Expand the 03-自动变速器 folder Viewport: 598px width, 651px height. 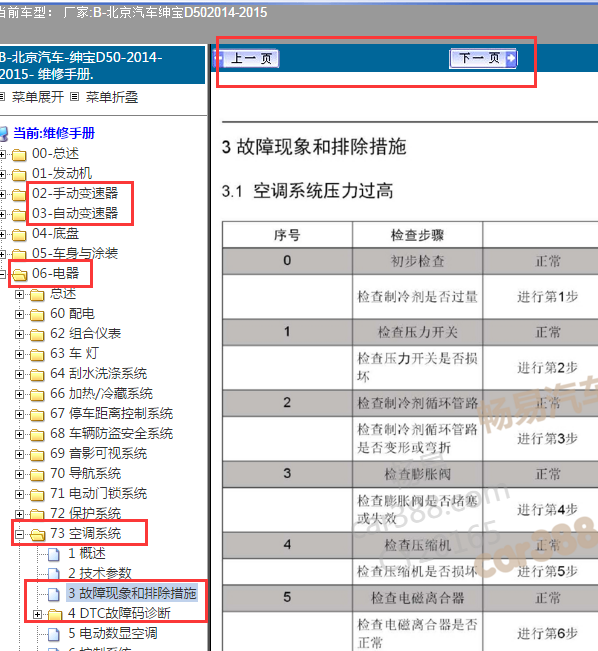tap(2, 214)
